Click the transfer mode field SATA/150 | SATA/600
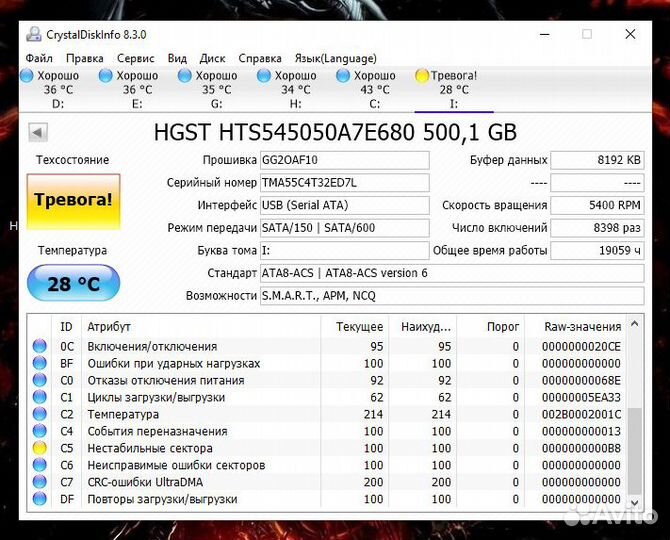670x540 pixels. click(x=345, y=228)
